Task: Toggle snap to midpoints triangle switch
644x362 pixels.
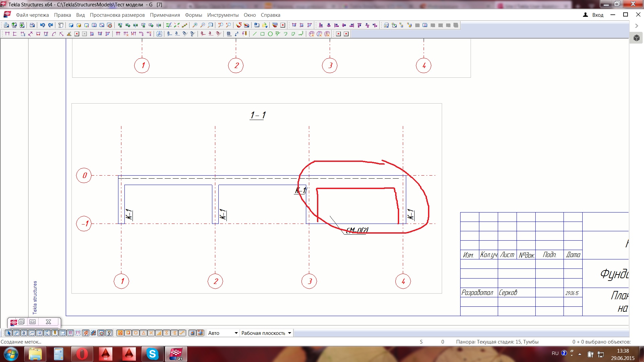Action: pyautogui.click(x=144, y=333)
